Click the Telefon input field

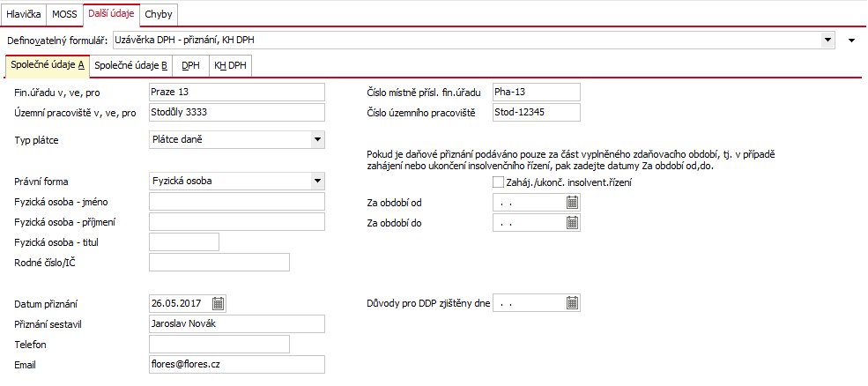click(219, 344)
